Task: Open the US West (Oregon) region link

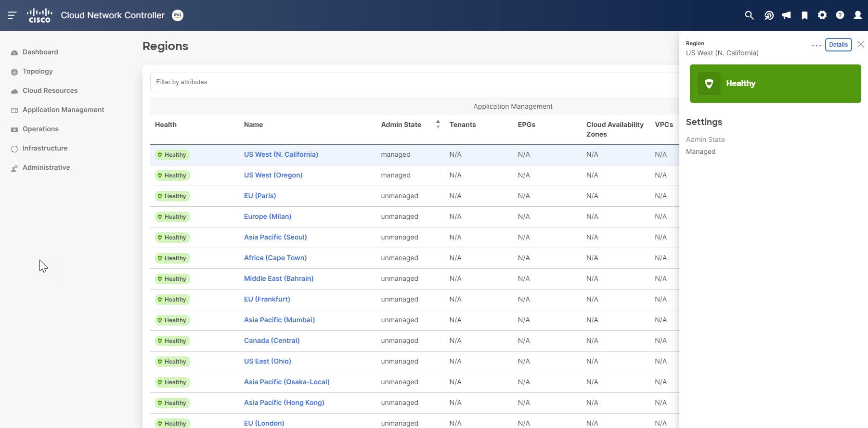Action: [x=273, y=175]
